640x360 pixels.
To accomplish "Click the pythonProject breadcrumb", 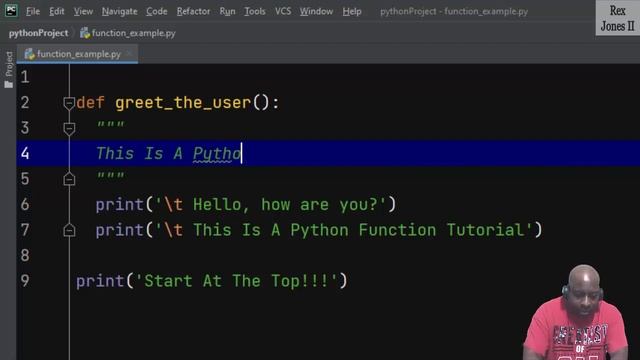I will pyautogui.click(x=38, y=33).
